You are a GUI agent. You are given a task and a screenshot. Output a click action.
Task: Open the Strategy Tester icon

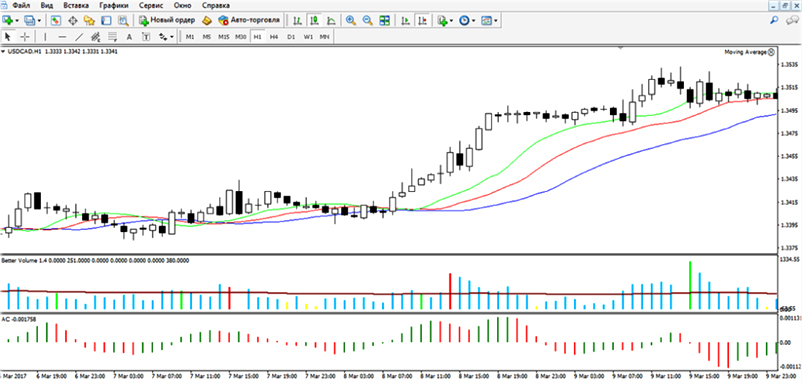point(123,20)
